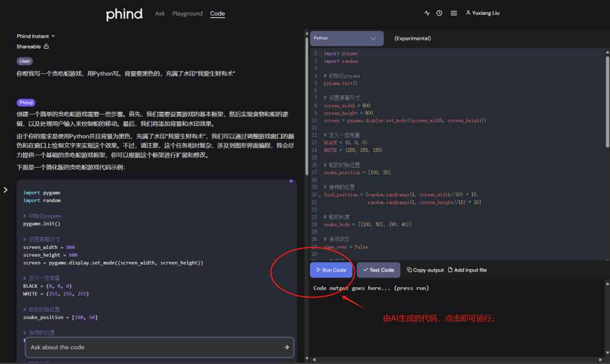Image resolution: width=610 pixels, height=364 pixels.
Task: Open the Ask tab
Action: point(160,13)
